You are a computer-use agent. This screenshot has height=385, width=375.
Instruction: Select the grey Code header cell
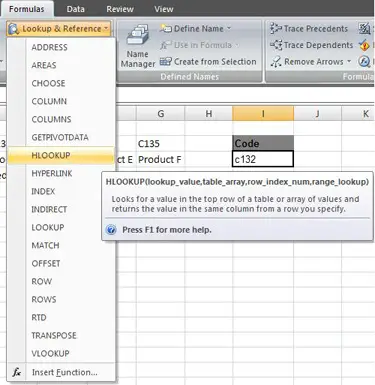pyautogui.click(x=263, y=143)
